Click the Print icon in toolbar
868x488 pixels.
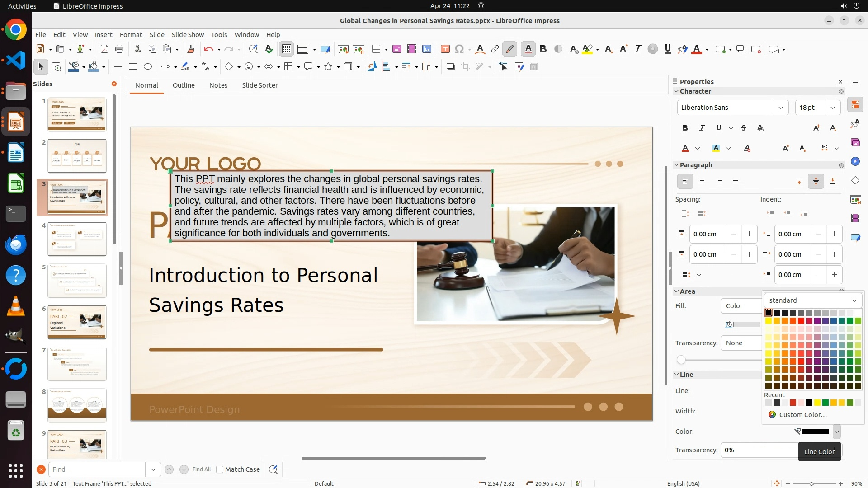tap(119, 49)
